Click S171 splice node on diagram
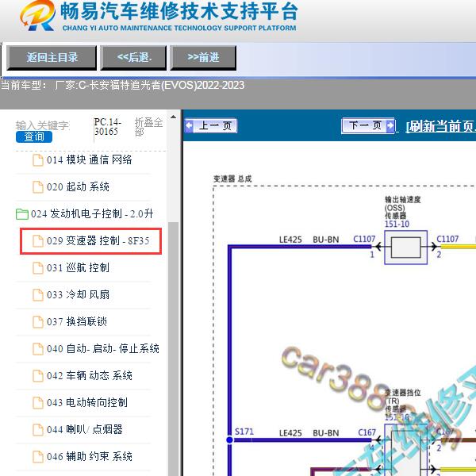 (x=230, y=440)
